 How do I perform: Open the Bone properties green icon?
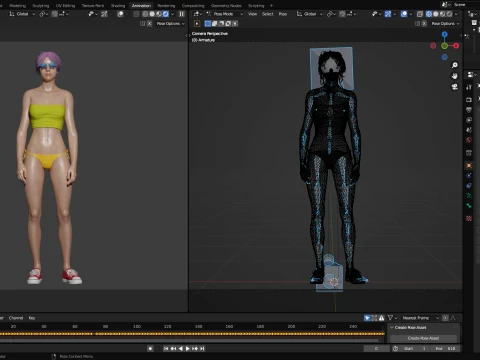469,206
